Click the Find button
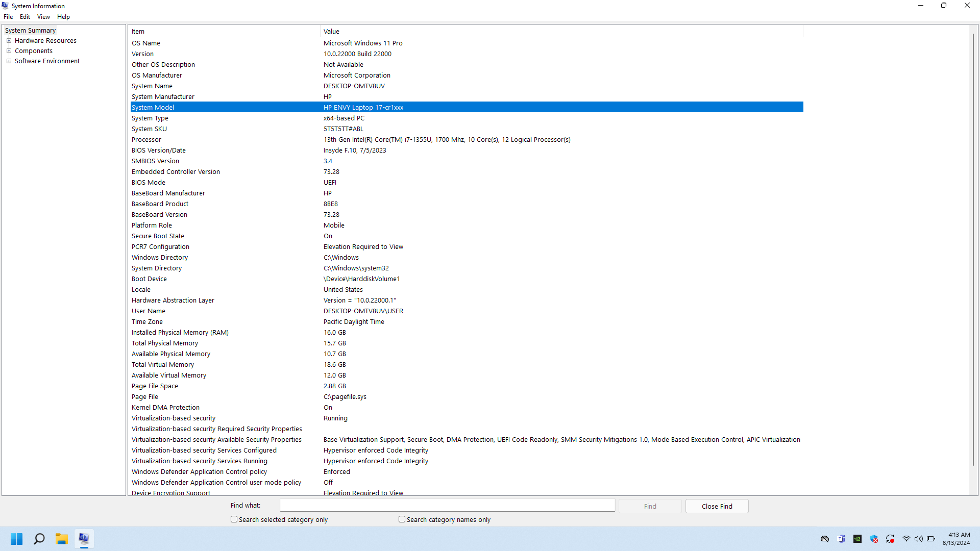The width and height of the screenshot is (980, 551). pyautogui.click(x=650, y=506)
